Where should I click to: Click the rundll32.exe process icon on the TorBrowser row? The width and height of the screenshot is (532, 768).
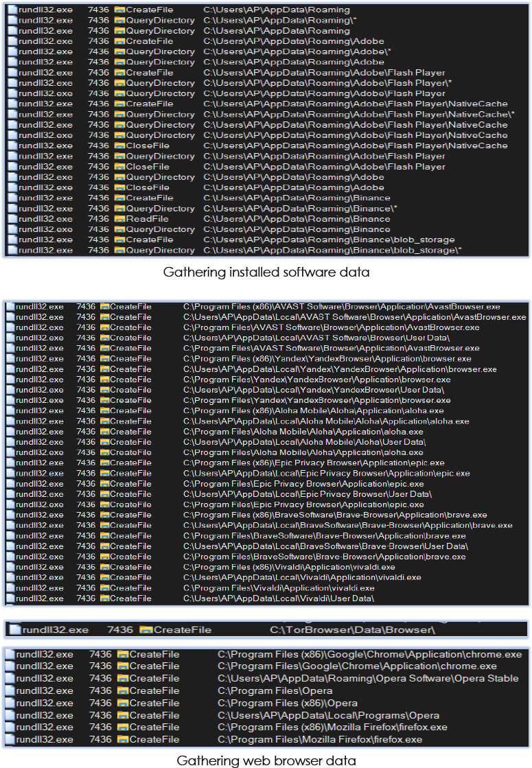tap(15, 630)
